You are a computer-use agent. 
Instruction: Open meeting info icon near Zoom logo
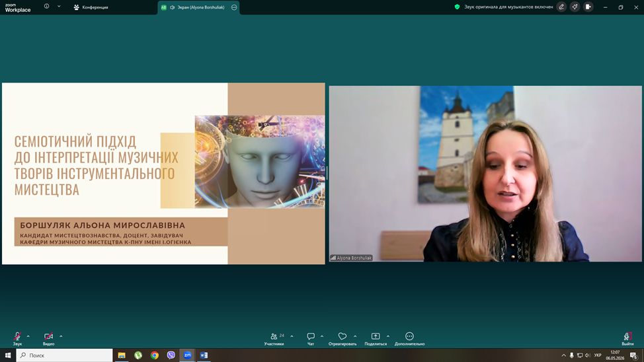(x=46, y=6)
